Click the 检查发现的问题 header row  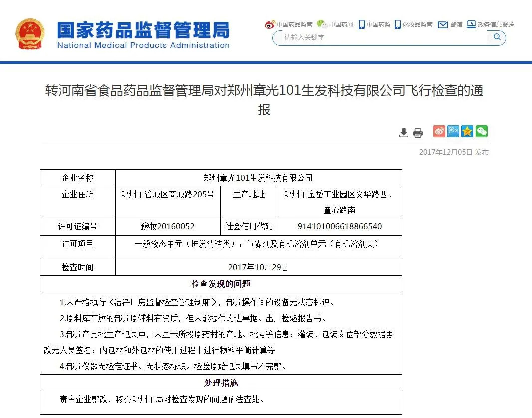pos(221,284)
